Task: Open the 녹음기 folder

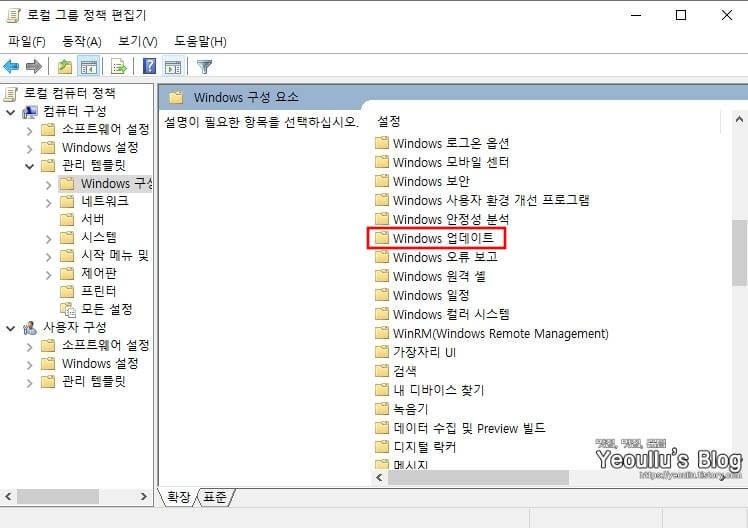Action: pyautogui.click(x=402, y=409)
